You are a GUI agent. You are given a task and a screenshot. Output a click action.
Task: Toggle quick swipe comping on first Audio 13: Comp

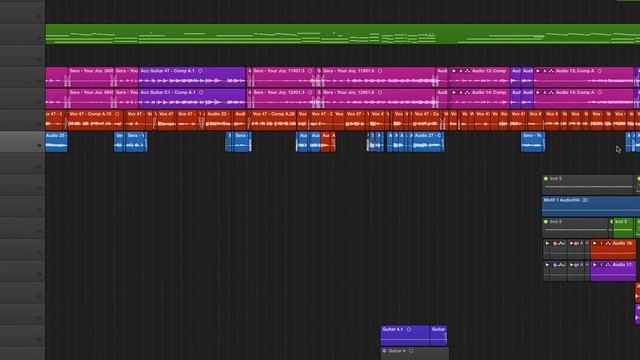point(467,71)
